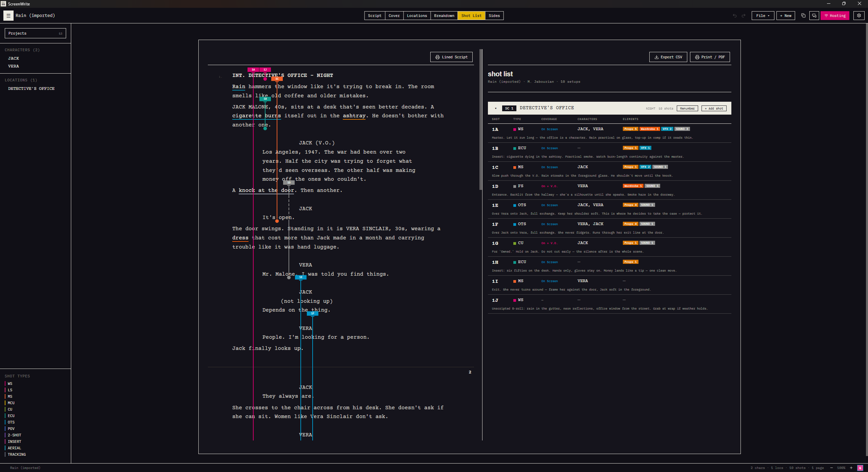Click the Print / PDF button
Image resolution: width=868 pixels, height=472 pixels.
[710, 57]
